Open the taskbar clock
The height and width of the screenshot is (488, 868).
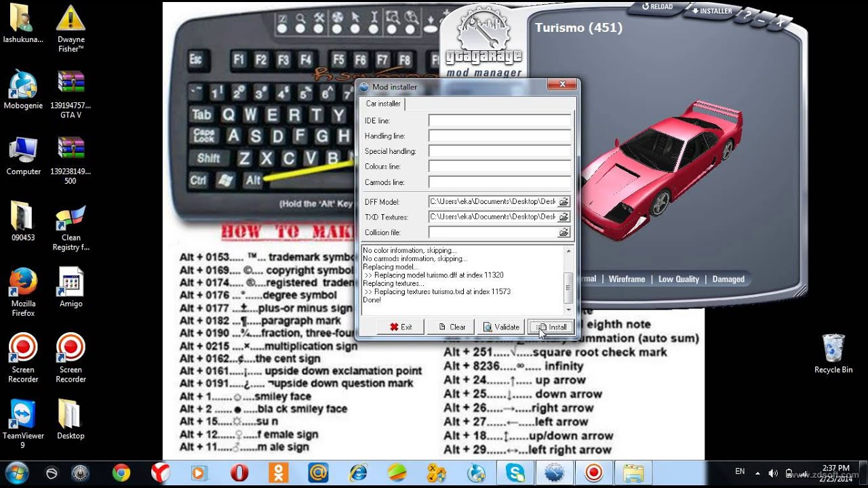click(835, 472)
